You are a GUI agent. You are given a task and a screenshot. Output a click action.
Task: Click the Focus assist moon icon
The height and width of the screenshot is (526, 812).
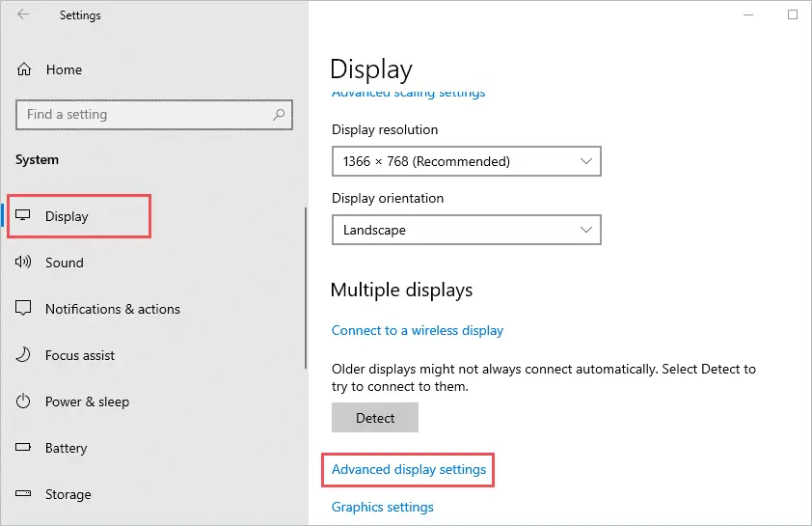[23, 354]
